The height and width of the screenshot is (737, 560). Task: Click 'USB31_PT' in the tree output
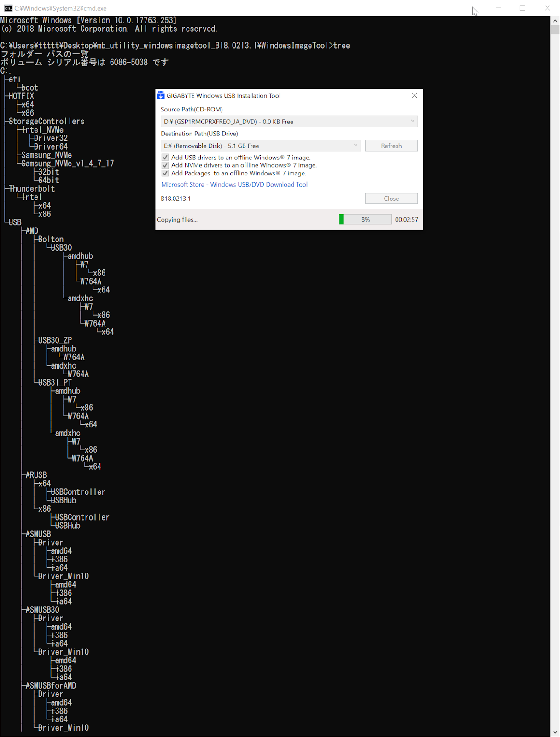(x=55, y=382)
